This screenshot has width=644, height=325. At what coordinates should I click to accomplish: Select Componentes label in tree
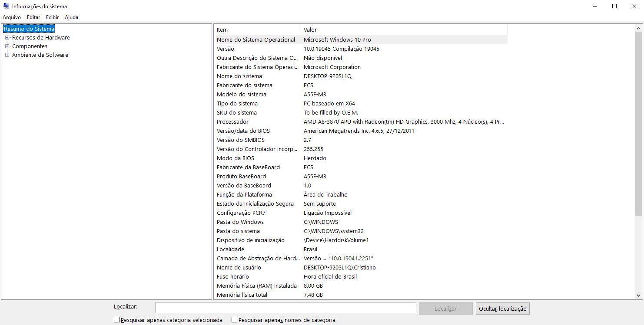(x=30, y=46)
